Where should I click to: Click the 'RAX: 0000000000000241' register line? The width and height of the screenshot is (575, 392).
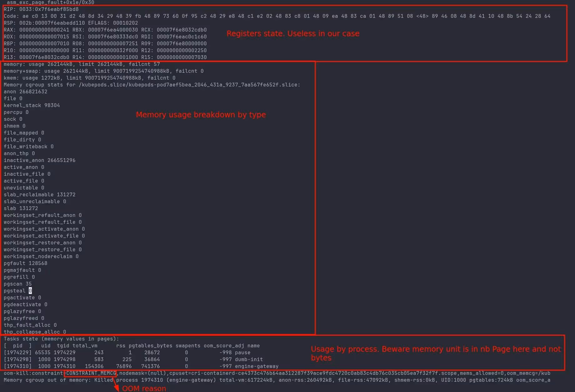tap(105, 30)
